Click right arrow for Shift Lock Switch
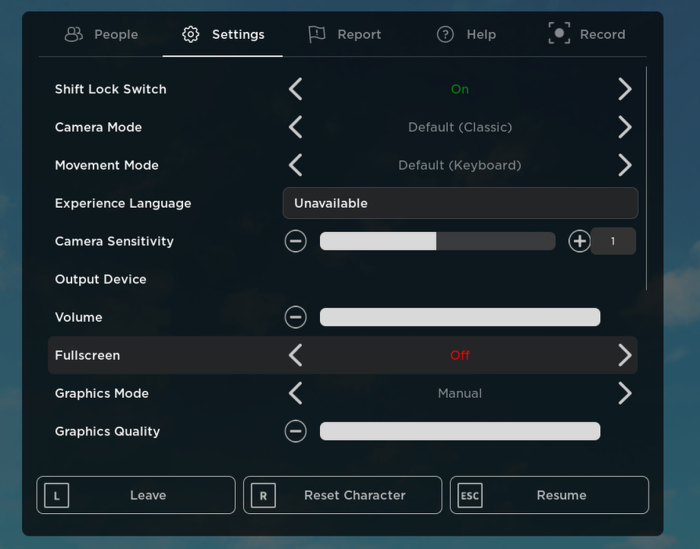 point(625,89)
